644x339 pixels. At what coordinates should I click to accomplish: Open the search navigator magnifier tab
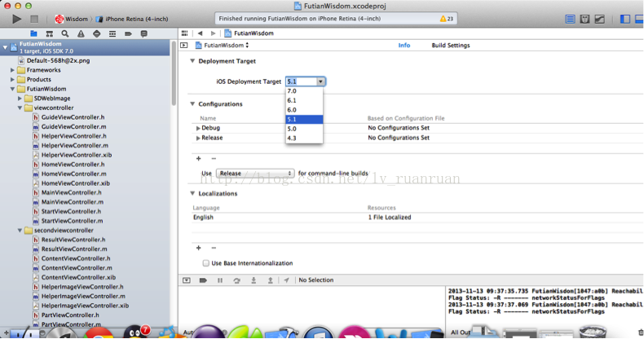(65, 33)
